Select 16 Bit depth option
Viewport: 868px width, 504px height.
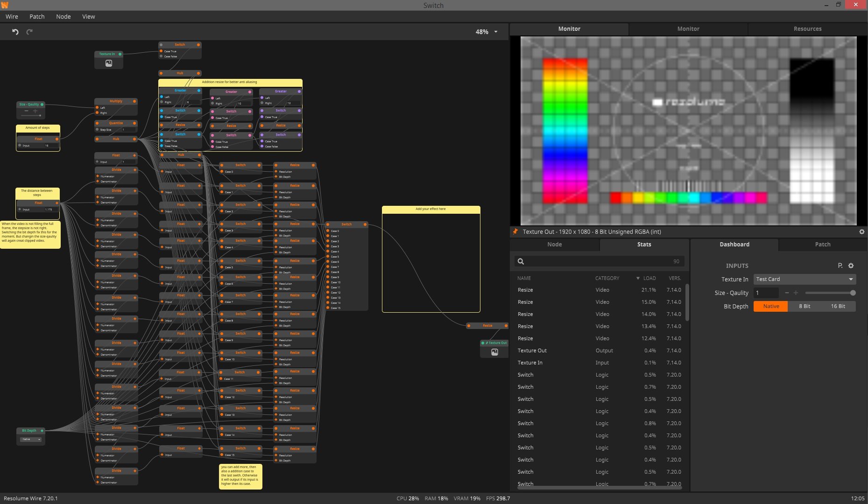coord(838,306)
